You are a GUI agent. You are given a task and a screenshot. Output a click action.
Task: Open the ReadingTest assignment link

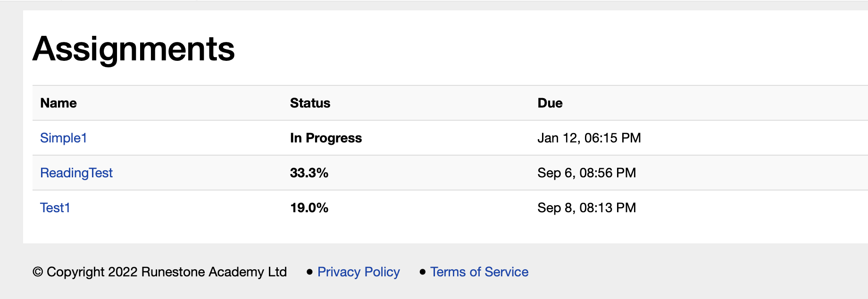(76, 173)
